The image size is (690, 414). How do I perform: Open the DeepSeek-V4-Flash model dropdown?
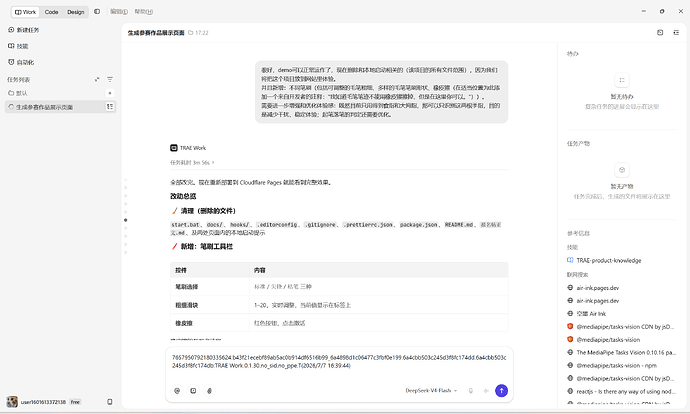[431, 390]
